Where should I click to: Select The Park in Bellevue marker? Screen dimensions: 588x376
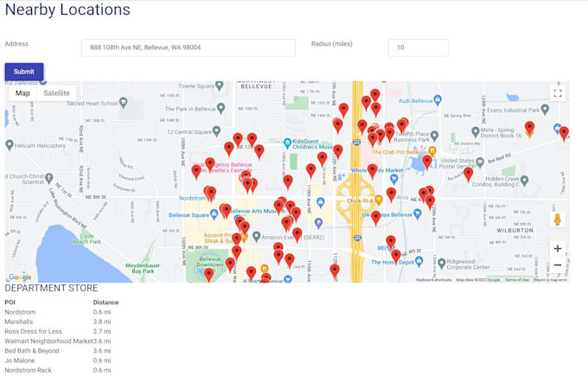220,109
